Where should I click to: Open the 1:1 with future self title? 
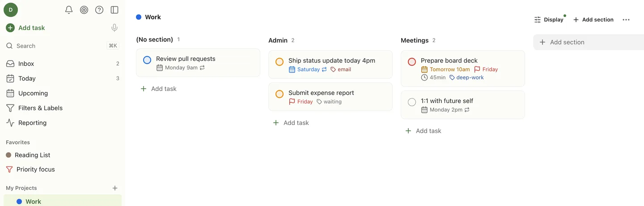[447, 101]
